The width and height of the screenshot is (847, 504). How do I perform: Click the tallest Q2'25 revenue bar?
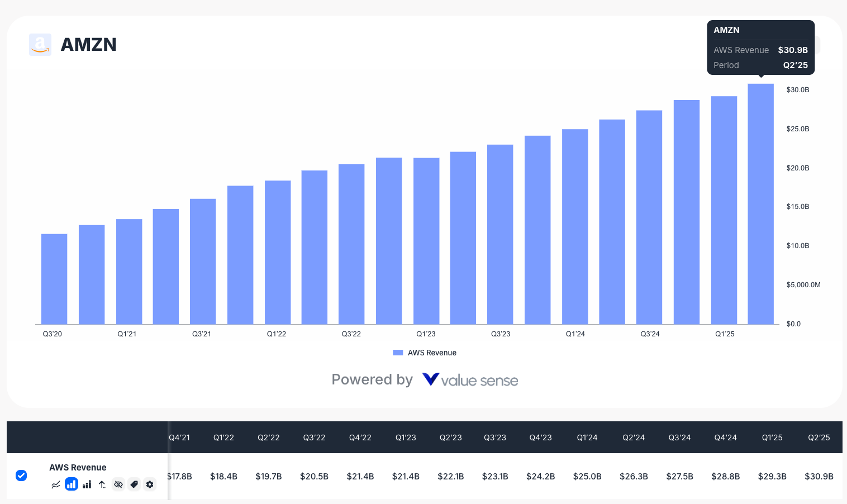coord(761,201)
